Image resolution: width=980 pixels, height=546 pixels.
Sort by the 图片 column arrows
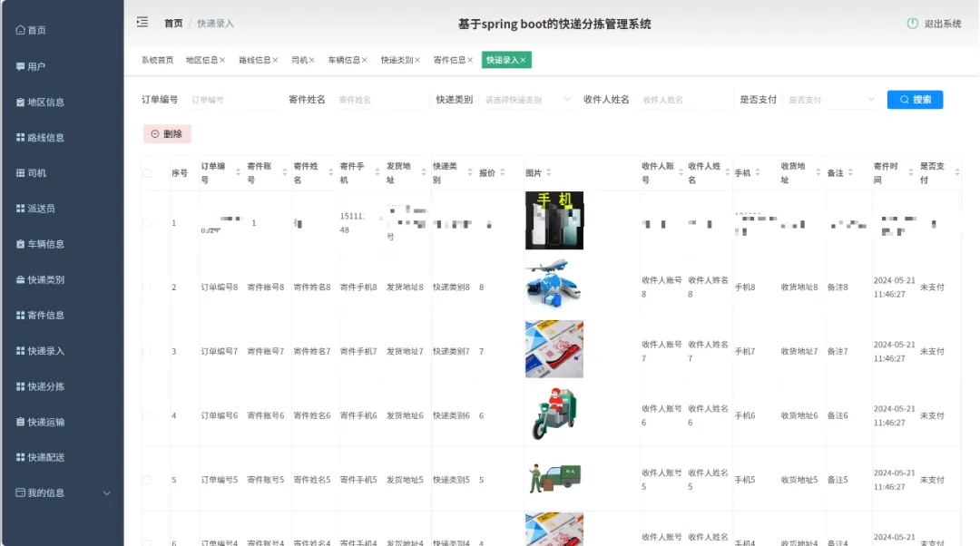pyautogui.click(x=549, y=172)
